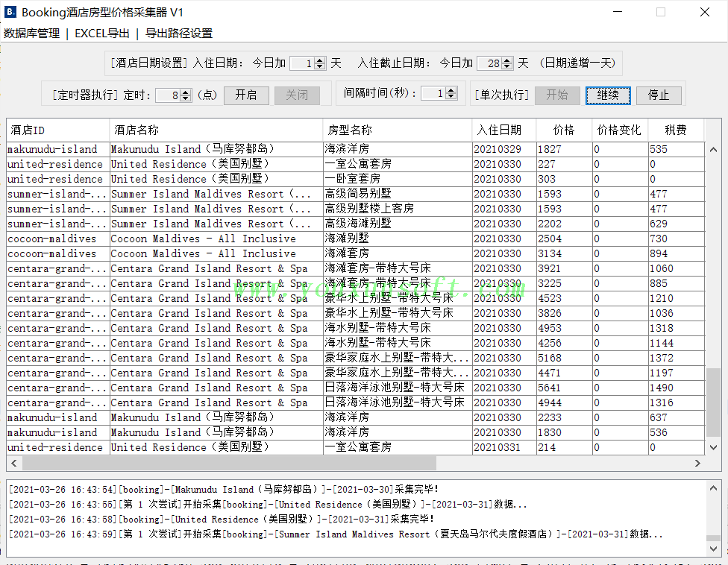The image size is (728, 565).
Task: Click the 间隔时间 seconds input field
Action: pyautogui.click(x=433, y=93)
